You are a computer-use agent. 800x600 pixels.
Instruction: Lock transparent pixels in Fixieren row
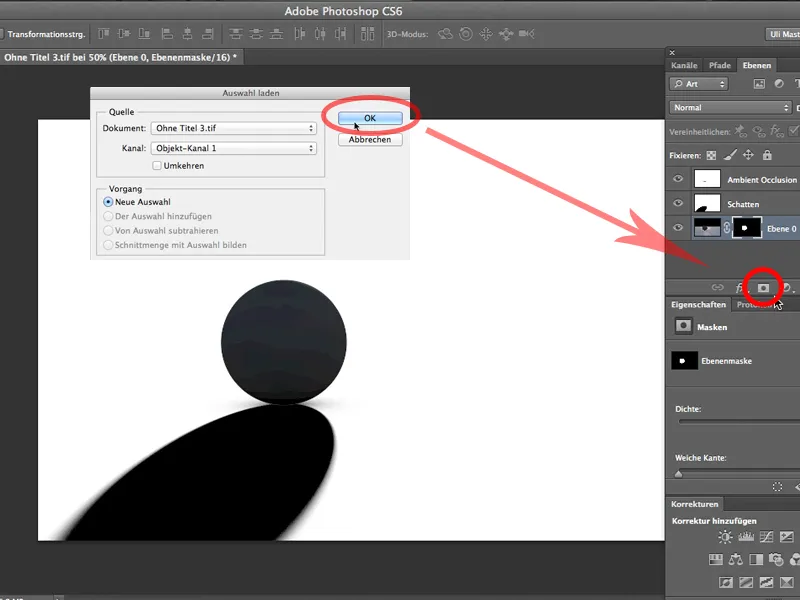pos(710,155)
